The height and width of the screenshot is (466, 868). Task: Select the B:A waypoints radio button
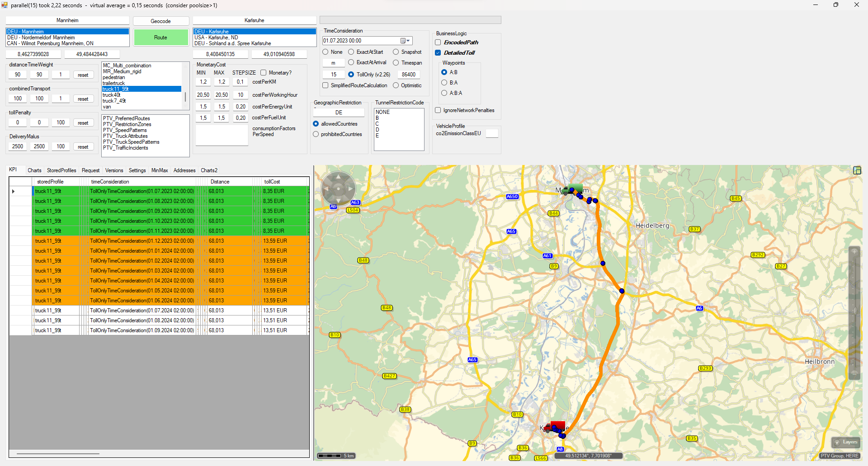click(444, 83)
